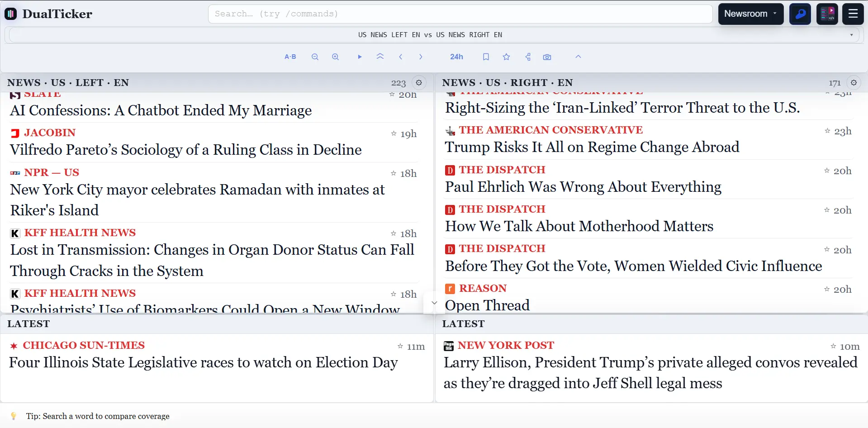Expand the middle divider down chevron
Screen dimensions: 868x428
(434, 303)
